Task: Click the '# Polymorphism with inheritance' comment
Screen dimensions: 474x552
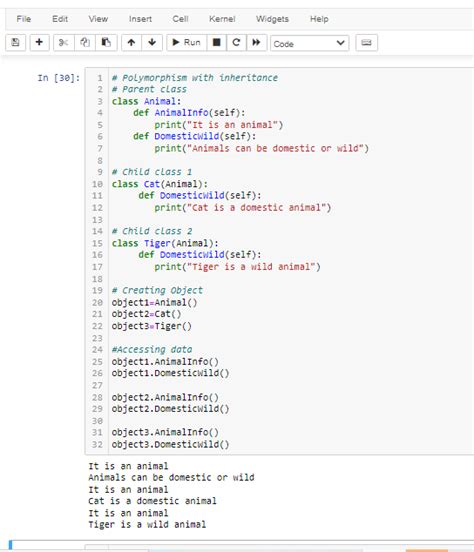Action: pos(195,78)
